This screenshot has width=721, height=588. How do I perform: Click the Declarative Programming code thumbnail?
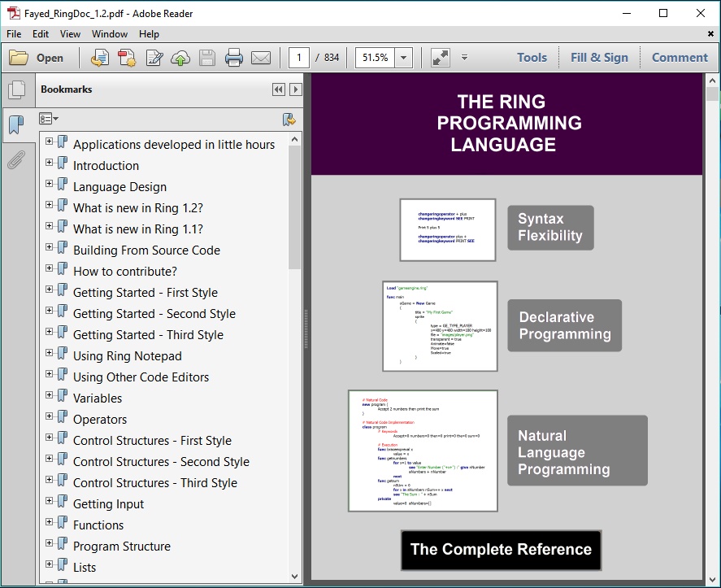(x=440, y=326)
